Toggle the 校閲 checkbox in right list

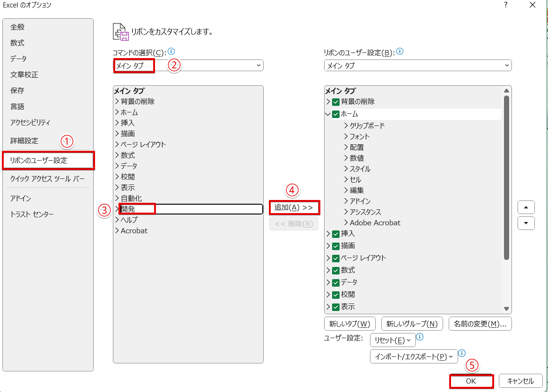click(336, 295)
